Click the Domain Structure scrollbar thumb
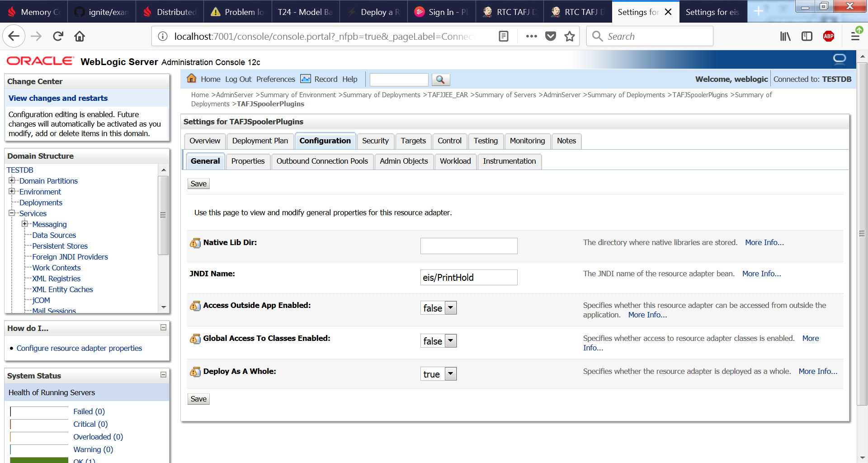Viewport: 868px width, 463px height. (x=163, y=215)
